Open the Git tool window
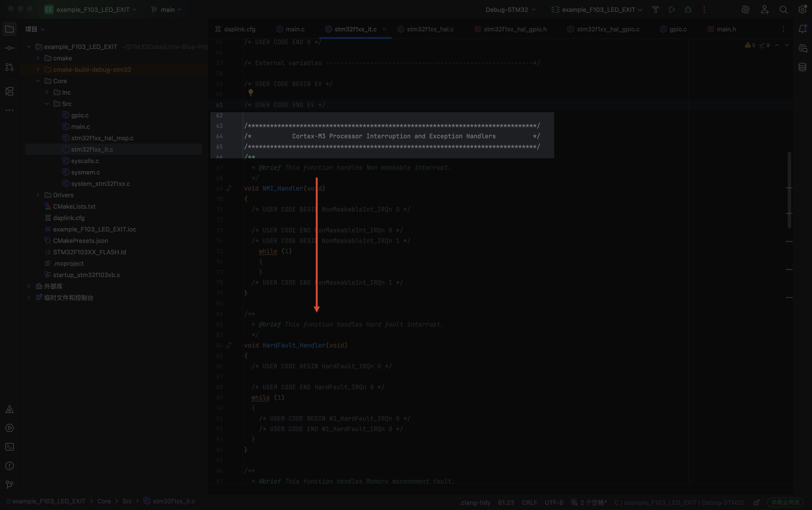Viewport: 812px width, 510px height. click(9, 485)
